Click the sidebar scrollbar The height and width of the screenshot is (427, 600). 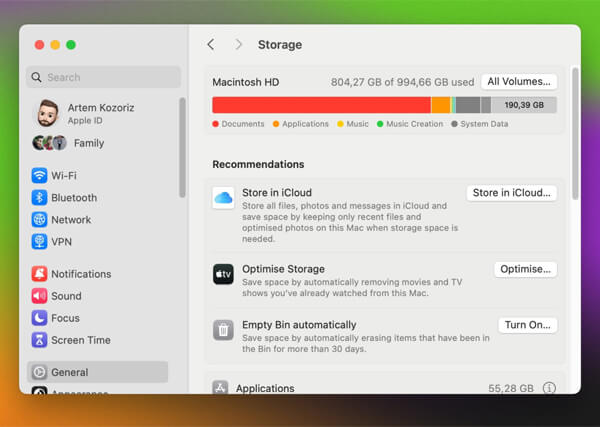183,148
